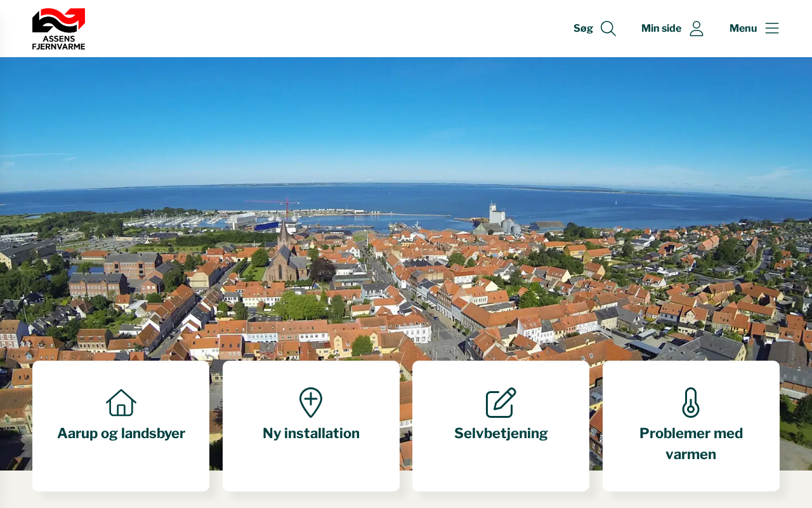Open the hamburger menu icon
Viewport: 812px width, 508px height.
pyautogui.click(x=772, y=29)
